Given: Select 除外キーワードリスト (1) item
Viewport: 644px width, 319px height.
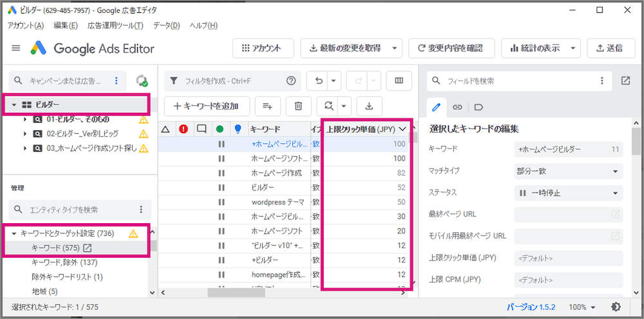Looking at the screenshot, I should pyautogui.click(x=67, y=277).
